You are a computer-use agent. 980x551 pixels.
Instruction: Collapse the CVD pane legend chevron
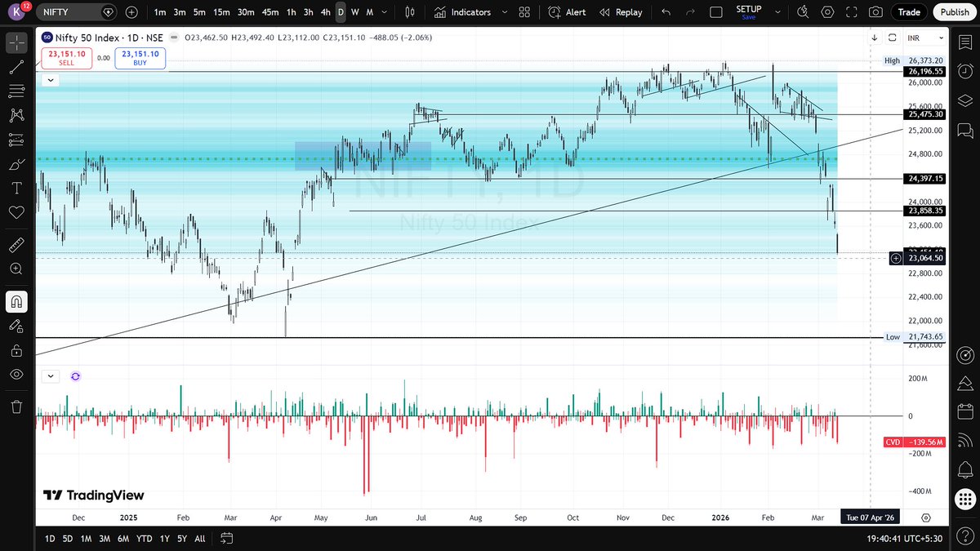51,376
